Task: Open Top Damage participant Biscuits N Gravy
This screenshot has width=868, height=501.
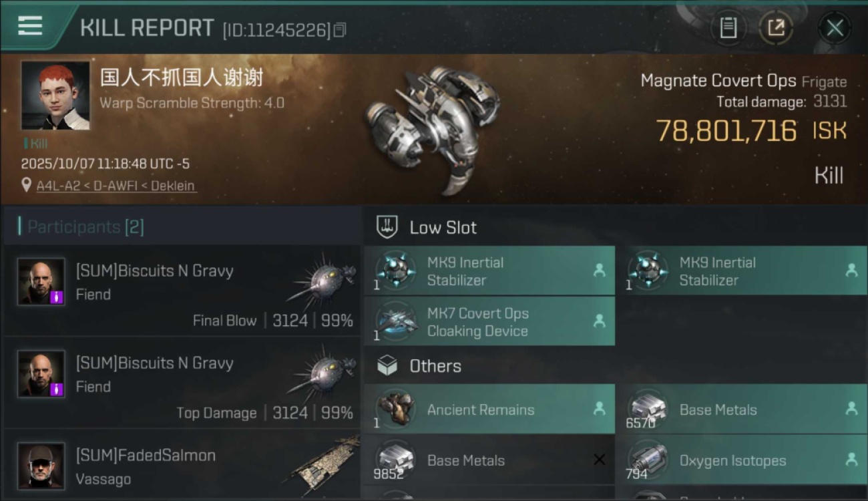Action: 182,382
